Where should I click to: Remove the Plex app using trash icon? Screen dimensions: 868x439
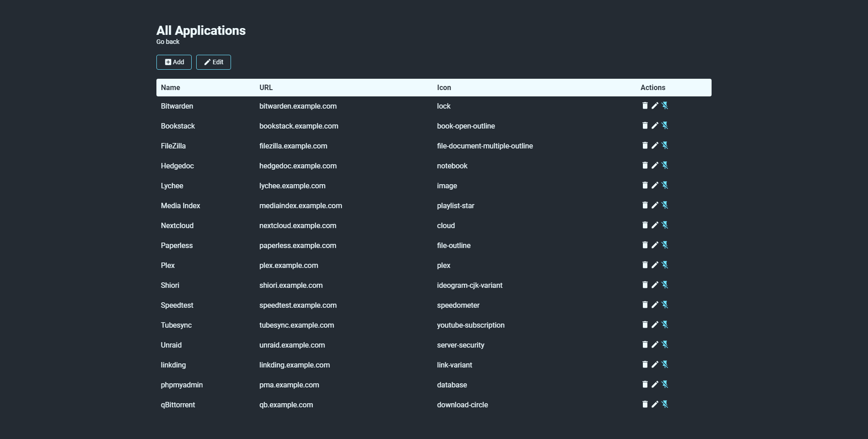645,265
